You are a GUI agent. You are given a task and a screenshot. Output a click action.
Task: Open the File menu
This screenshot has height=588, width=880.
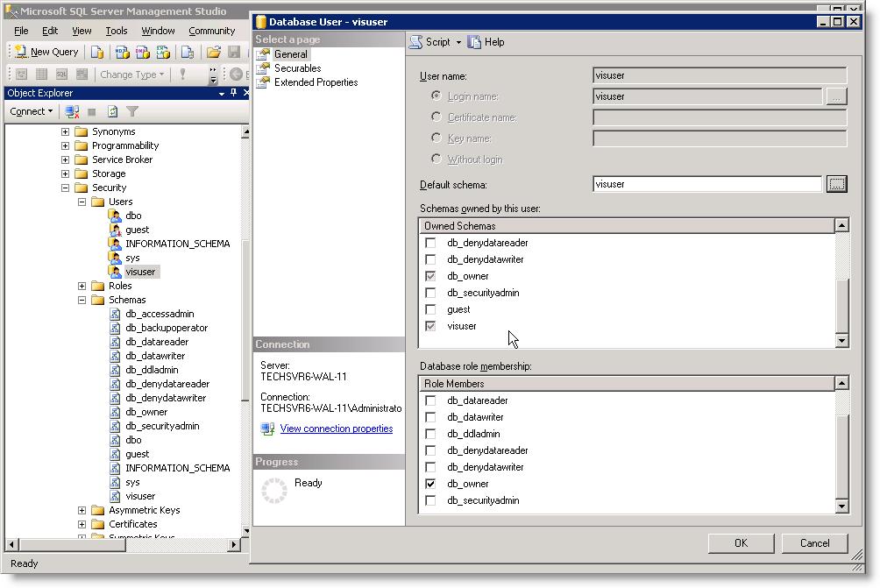21,31
